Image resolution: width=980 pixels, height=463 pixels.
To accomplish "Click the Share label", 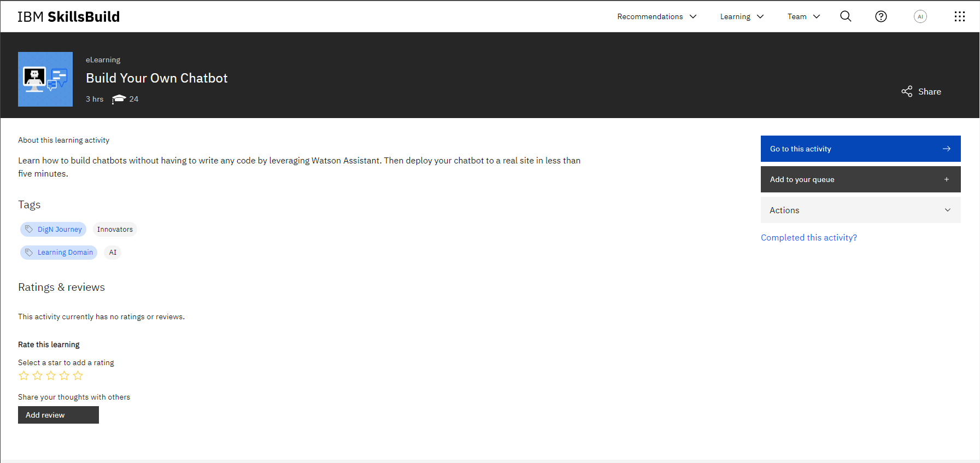I will click(x=930, y=91).
